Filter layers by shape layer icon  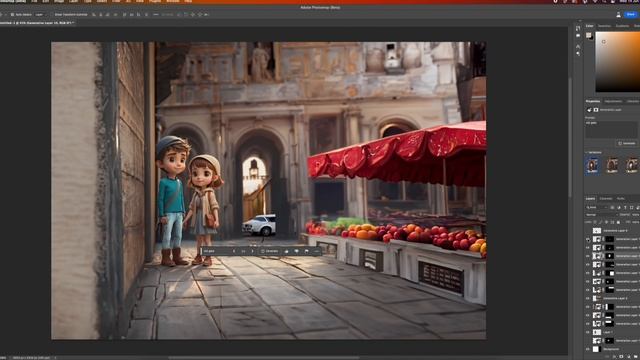point(631,208)
